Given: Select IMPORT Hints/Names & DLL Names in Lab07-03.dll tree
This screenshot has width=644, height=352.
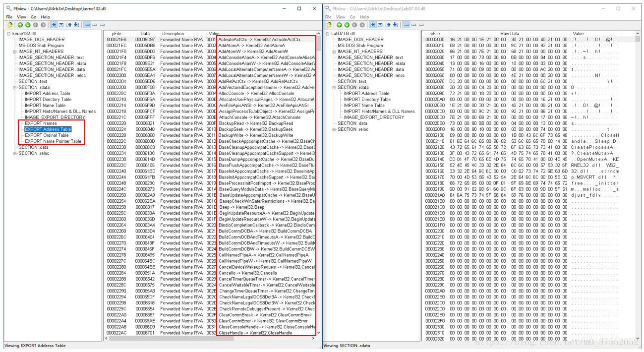Looking at the screenshot, I should coord(379,111).
